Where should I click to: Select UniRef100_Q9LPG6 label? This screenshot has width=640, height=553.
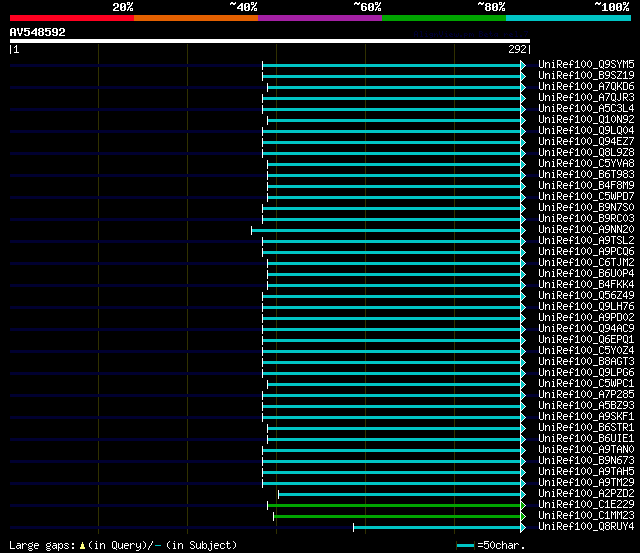pyautogui.click(x=586, y=373)
